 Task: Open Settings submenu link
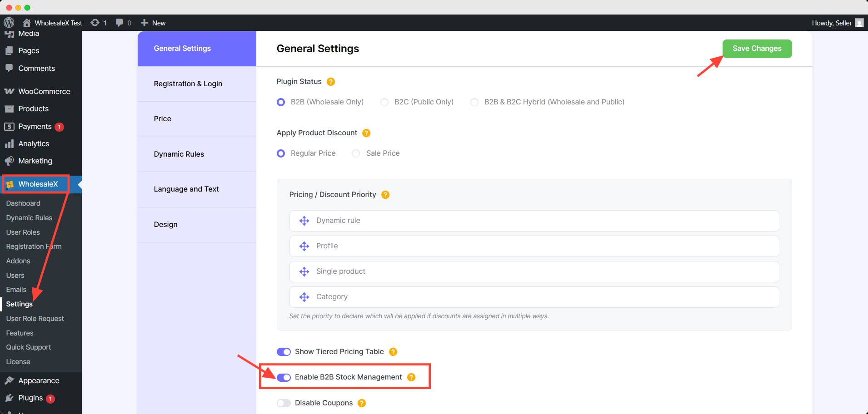19,304
